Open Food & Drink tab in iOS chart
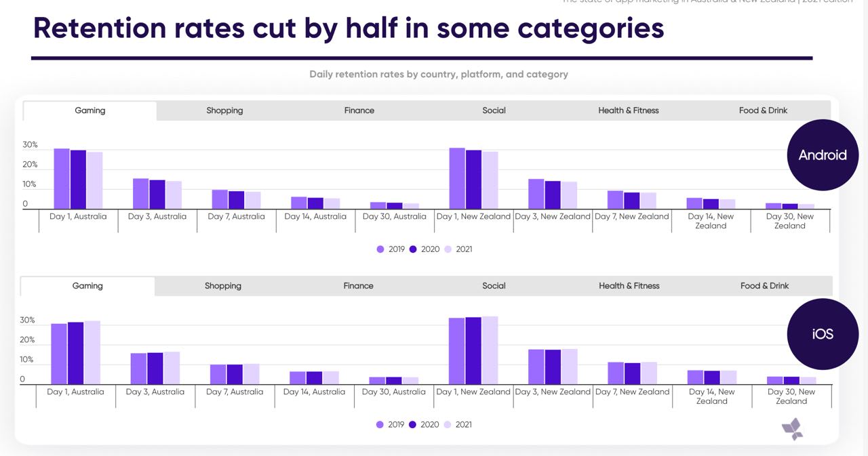Viewport: 868px width, 456px height. click(764, 286)
